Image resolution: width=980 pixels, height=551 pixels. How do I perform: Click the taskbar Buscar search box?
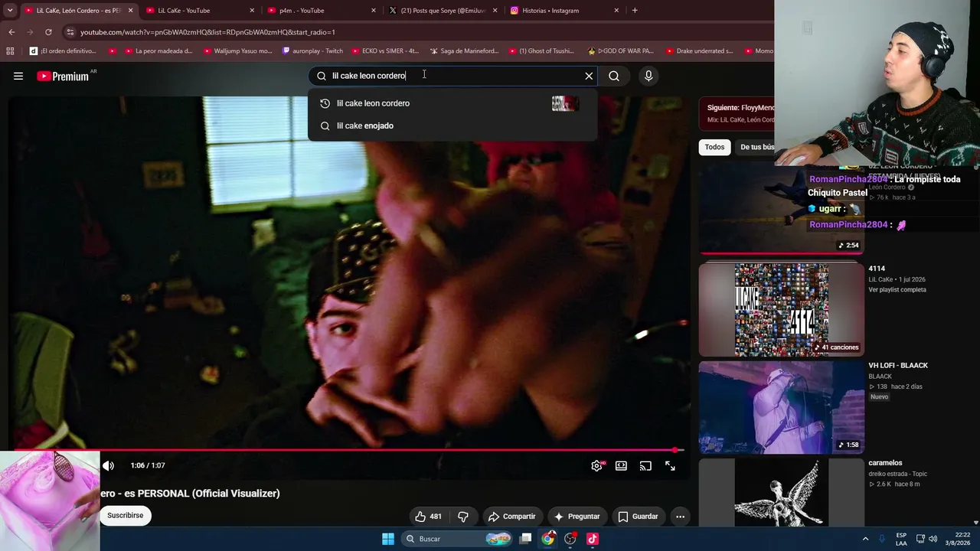[459, 539]
